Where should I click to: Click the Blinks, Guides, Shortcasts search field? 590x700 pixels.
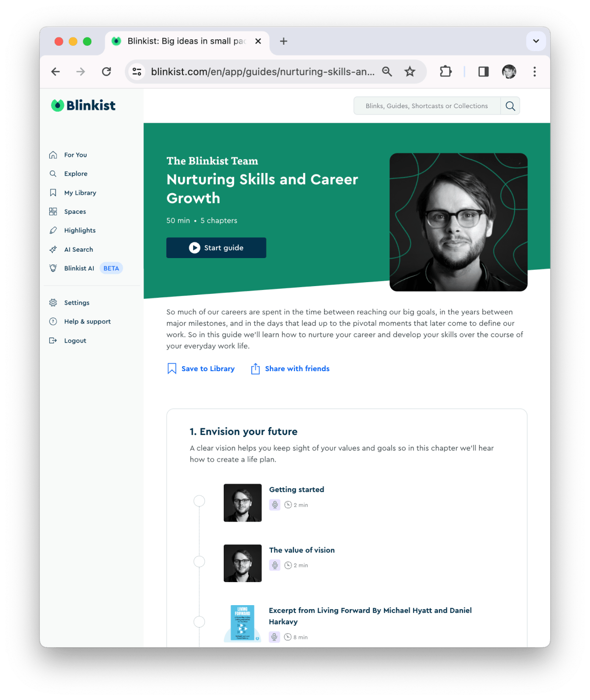click(x=427, y=106)
